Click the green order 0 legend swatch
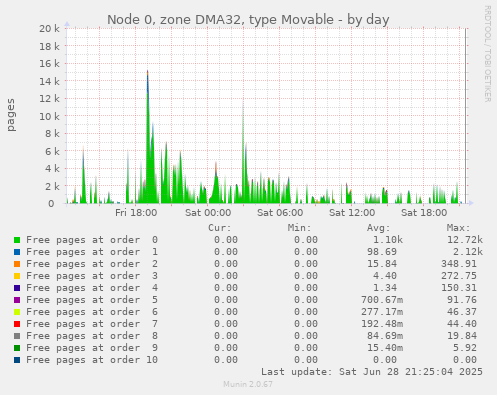 (x=17, y=240)
